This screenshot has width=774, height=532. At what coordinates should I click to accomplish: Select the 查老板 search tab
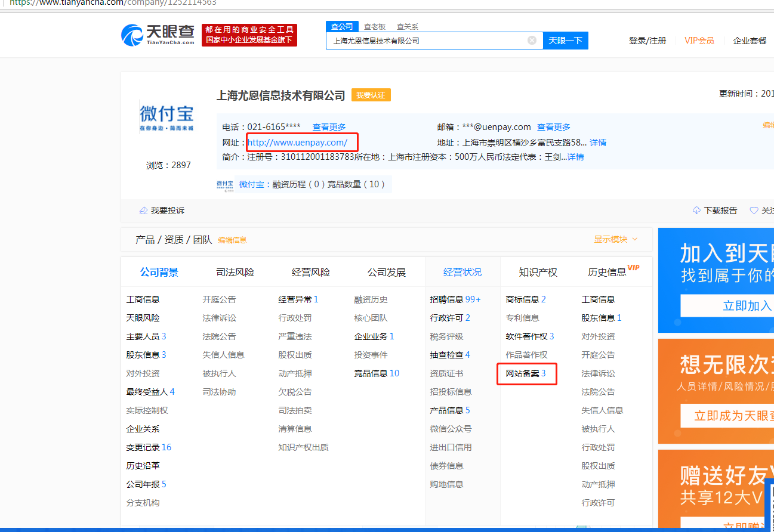[375, 27]
